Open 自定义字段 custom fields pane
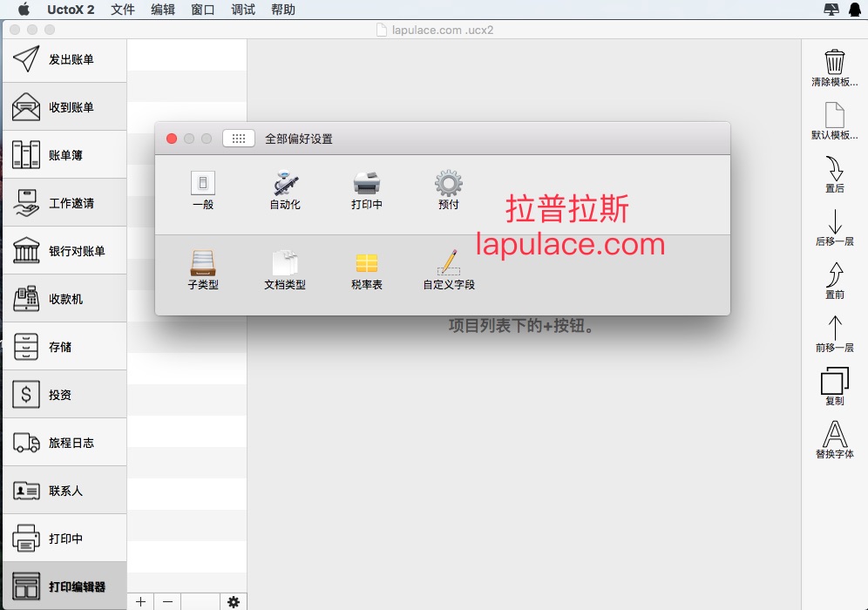The height and width of the screenshot is (610, 868). 449,271
